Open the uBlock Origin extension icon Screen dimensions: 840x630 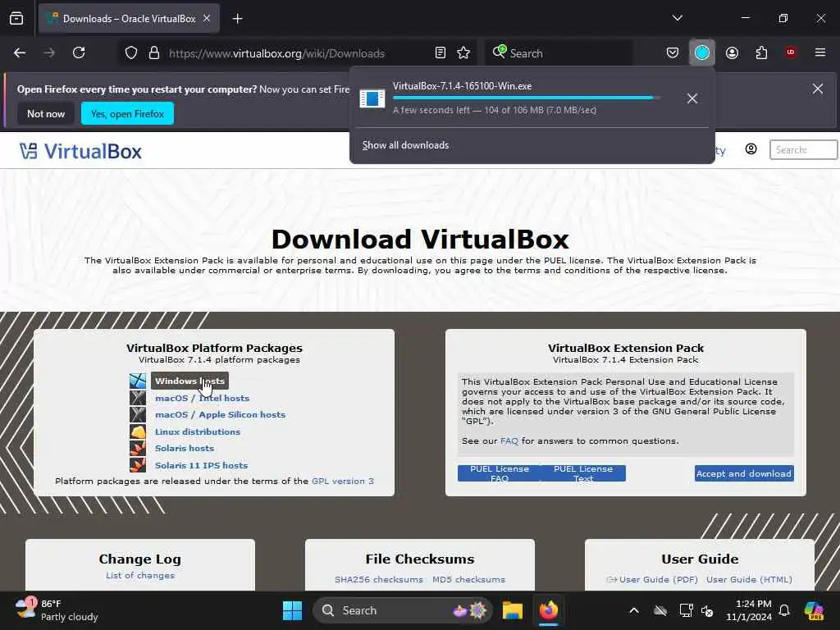[791, 52]
